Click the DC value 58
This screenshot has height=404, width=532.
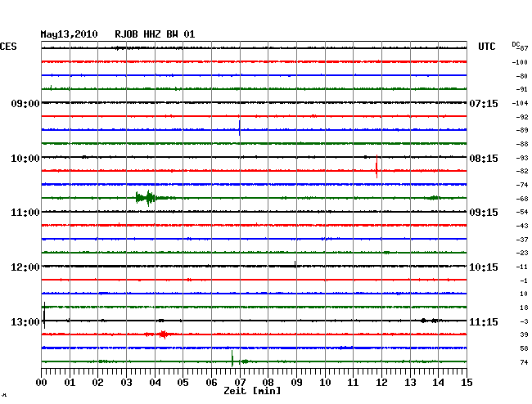[524, 348]
